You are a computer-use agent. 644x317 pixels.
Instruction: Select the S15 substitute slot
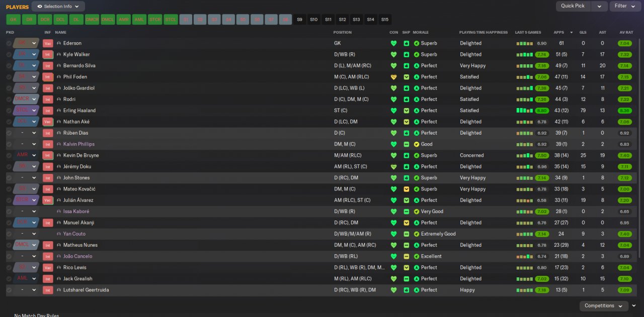click(385, 20)
